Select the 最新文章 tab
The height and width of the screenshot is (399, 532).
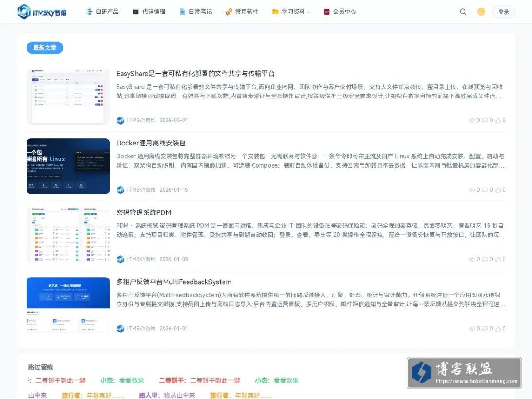coord(45,48)
